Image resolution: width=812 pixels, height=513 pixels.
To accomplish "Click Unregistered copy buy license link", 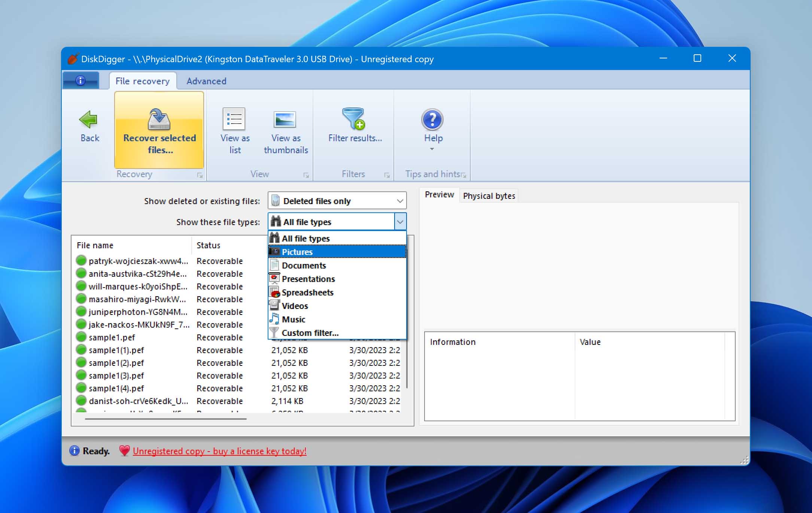I will 219,451.
